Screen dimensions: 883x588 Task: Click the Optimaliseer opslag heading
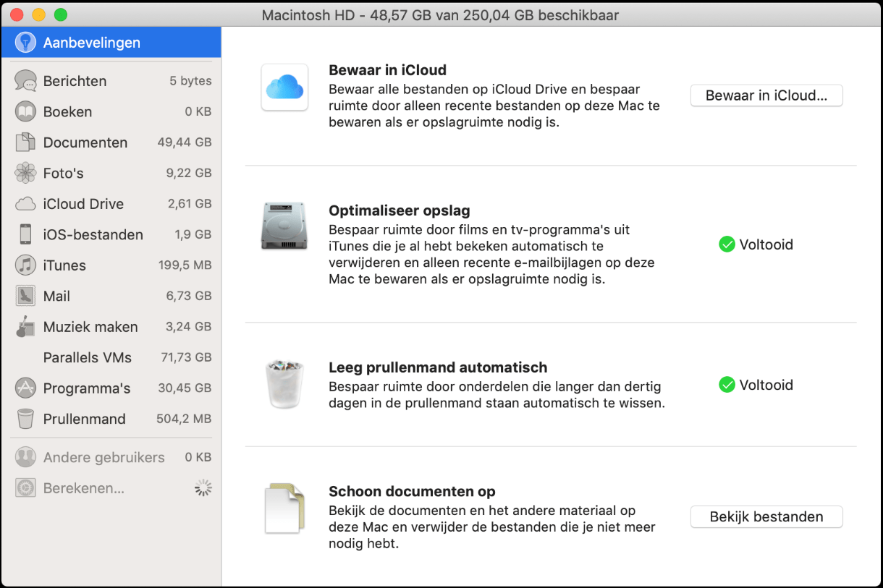point(400,210)
